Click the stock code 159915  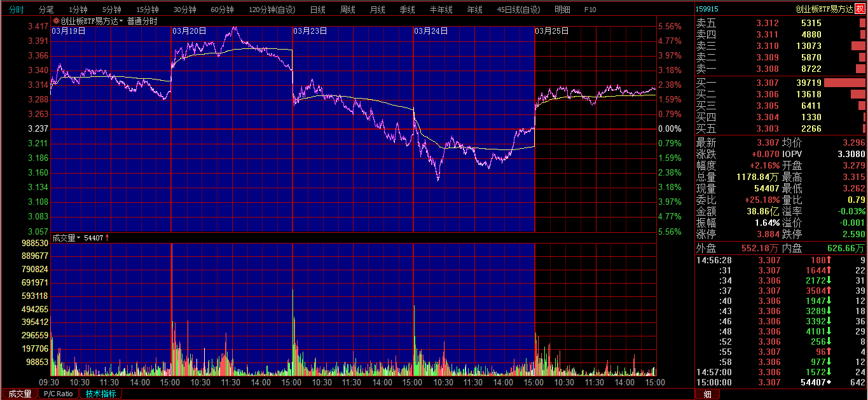pyautogui.click(x=707, y=9)
